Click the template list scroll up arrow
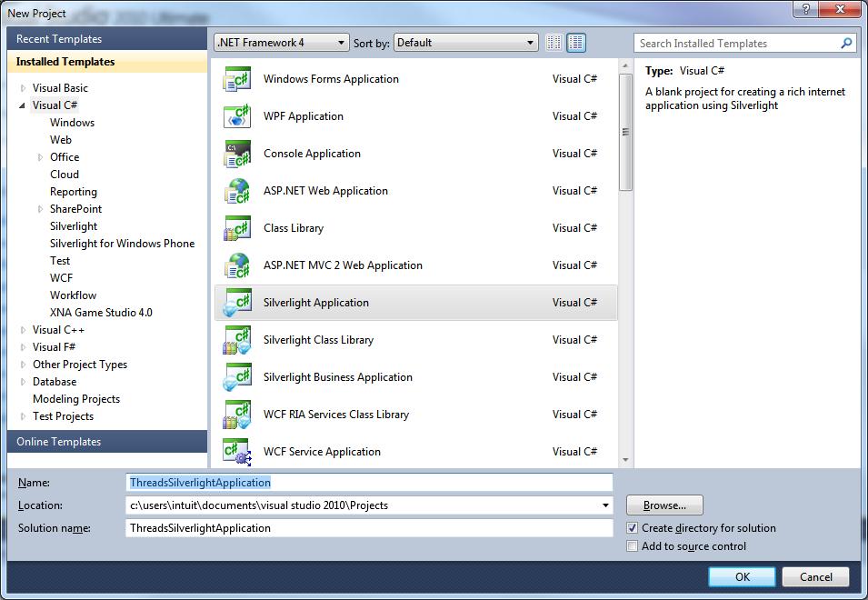The height and width of the screenshot is (600, 868). [x=625, y=66]
